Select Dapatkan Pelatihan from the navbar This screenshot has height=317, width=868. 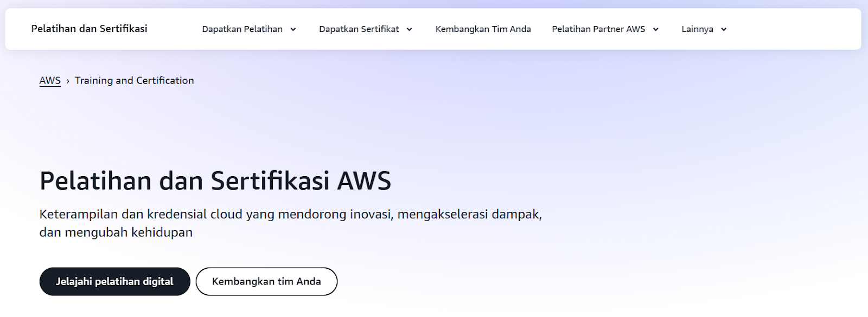242,29
